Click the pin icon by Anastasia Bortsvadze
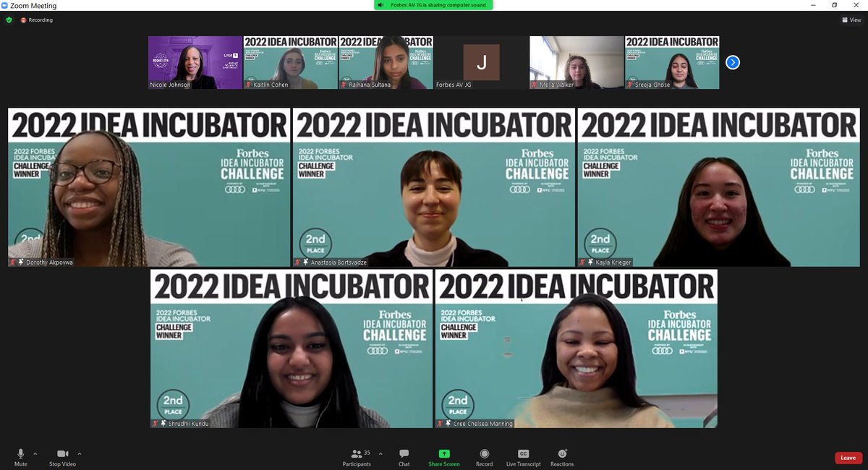This screenshot has height=470, width=868. (x=305, y=262)
